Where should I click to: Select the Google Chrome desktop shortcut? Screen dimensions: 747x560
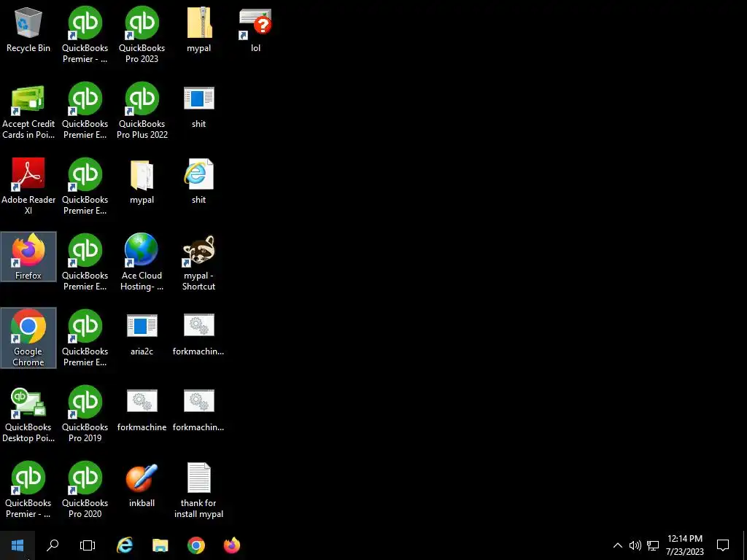28,338
